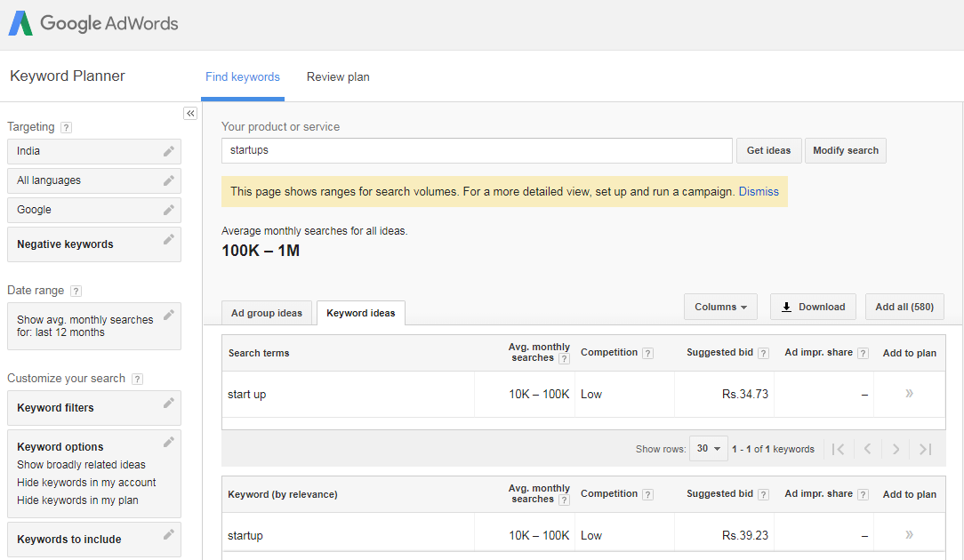Go to last page of results
The height and width of the screenshot is (560, 964).
point(925,450)
